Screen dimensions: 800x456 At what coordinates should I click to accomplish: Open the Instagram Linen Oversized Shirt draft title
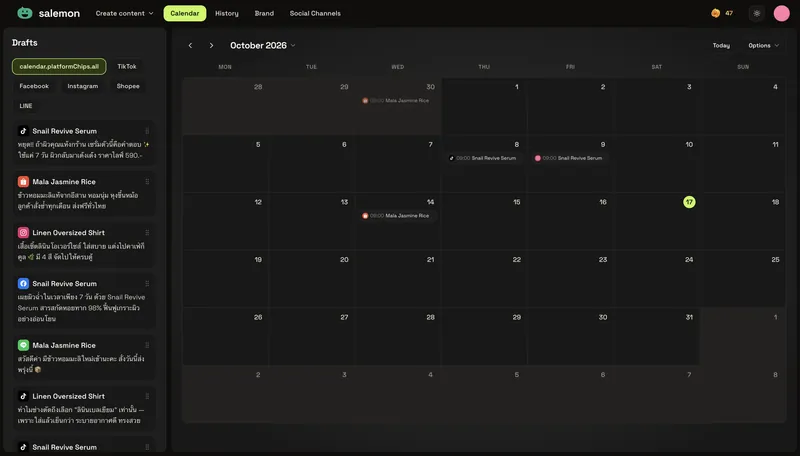[x=68, y=233]
